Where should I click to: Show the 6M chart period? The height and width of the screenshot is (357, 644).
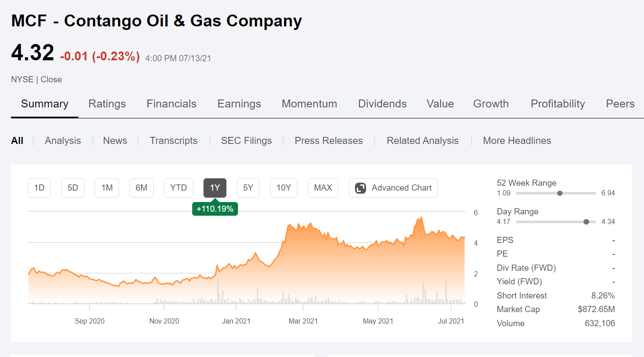click(141, 188)
